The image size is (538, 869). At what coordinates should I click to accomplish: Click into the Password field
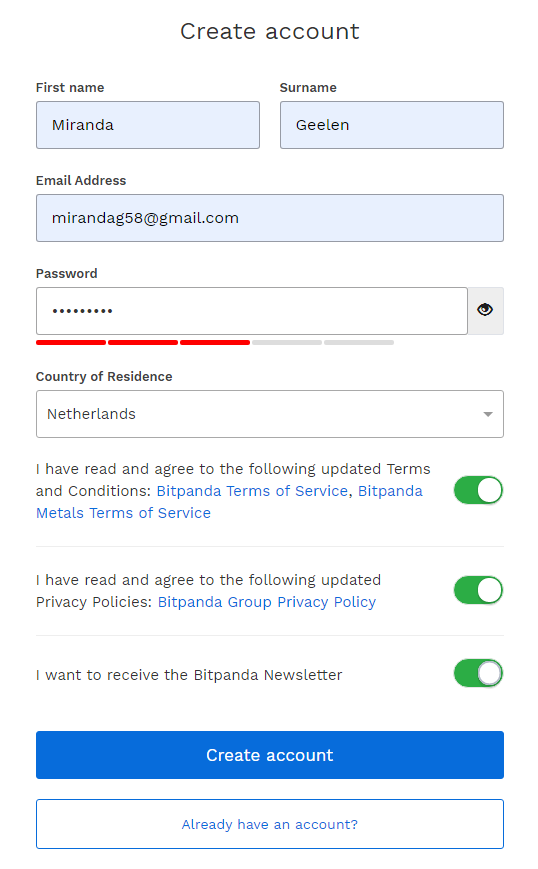coord(252,311)
